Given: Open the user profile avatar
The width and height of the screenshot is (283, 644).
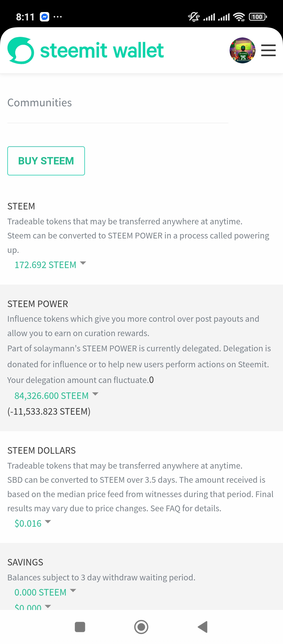Looking at the screenshot, I should coord(242,50).
